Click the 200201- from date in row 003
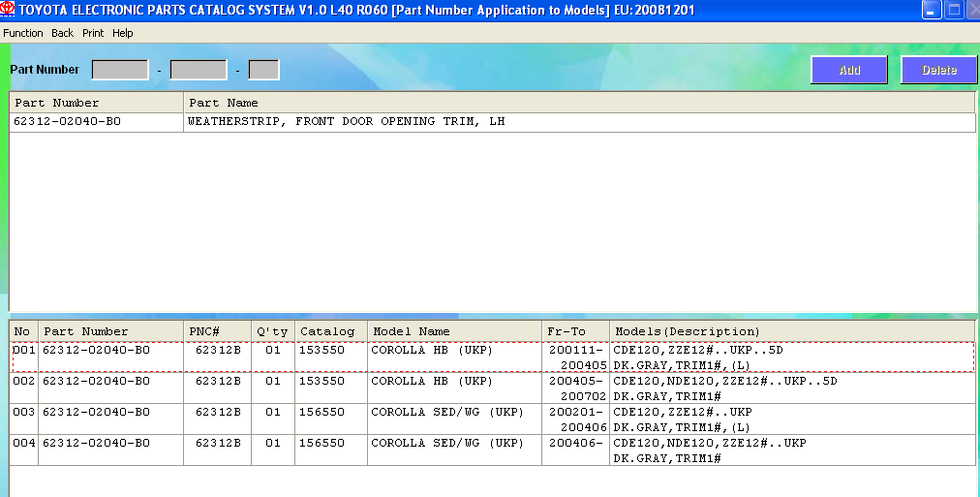 pyautogui.click(x=576, y=412)
